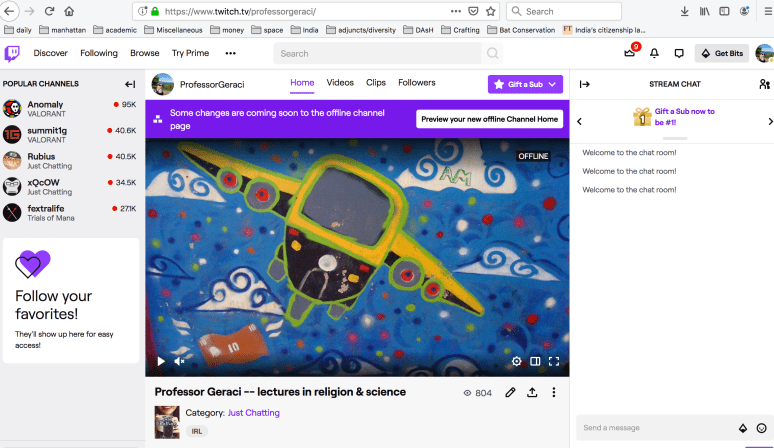774x448 pixels.
Task: Collapse the Popular Channels sidebar
Action: coord(130,84)
